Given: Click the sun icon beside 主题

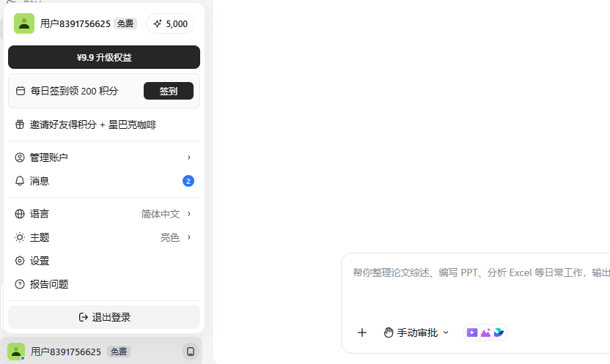Looking at the screenshot, I should click(x=20, y=237).
